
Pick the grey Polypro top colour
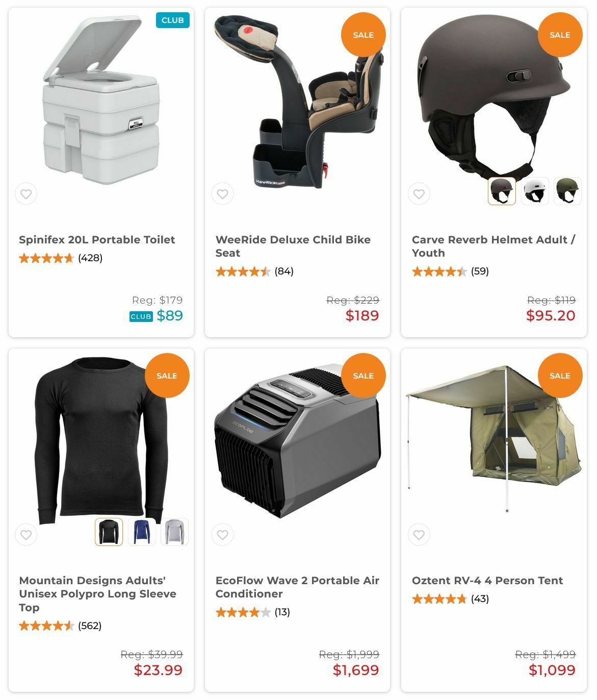coord(174,532)
